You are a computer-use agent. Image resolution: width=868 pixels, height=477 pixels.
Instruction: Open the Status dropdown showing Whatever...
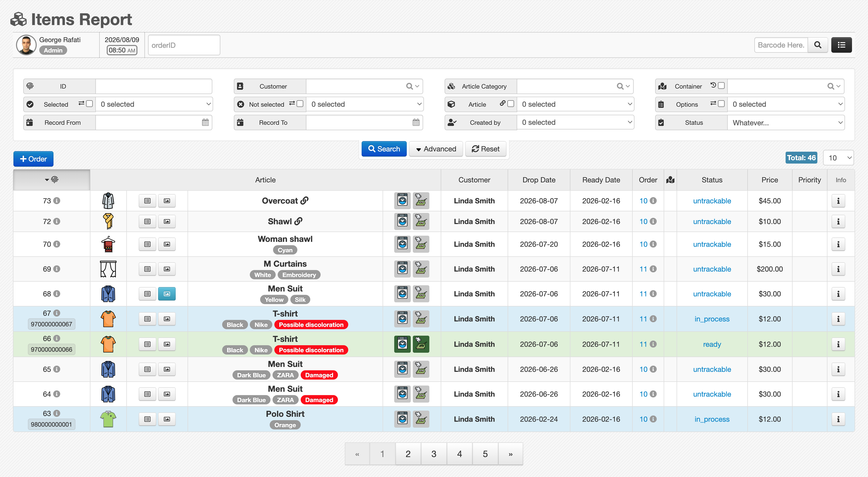[786, 123]
